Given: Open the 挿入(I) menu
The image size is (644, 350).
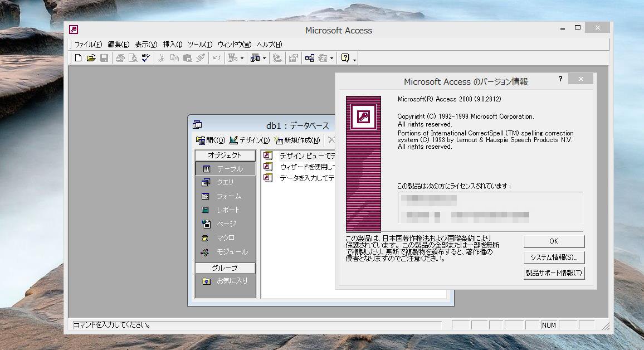Looking at the screenshot, I should [x=173, y=45].
